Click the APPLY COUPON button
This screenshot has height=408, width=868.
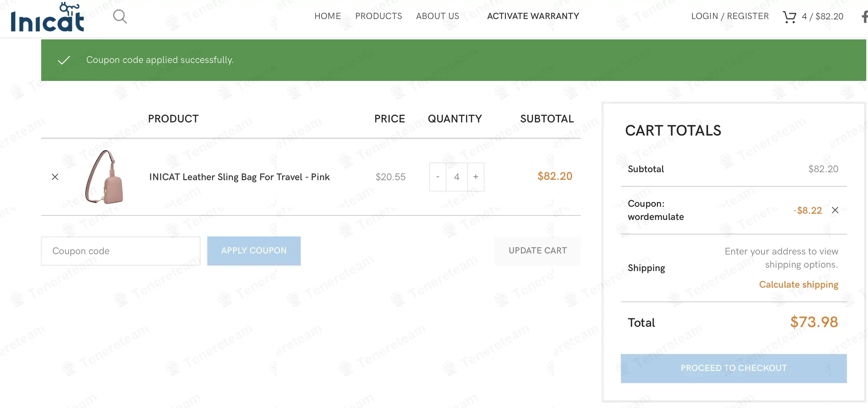pos(254,251)
